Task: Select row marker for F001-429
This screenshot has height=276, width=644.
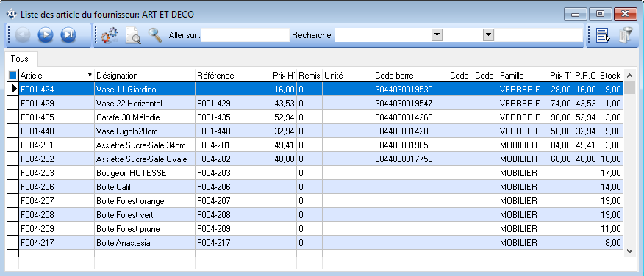Action: click(x=13, y=103)
